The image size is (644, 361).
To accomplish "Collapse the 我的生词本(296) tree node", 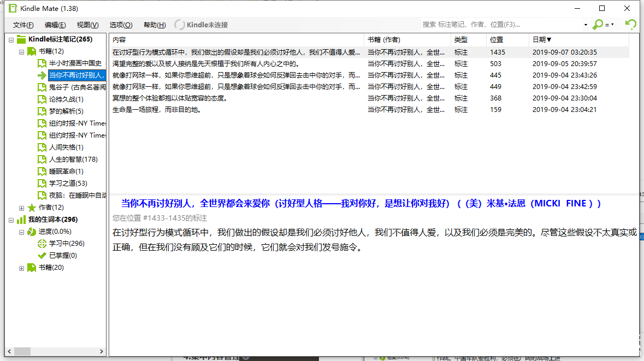I will [11, 220].
